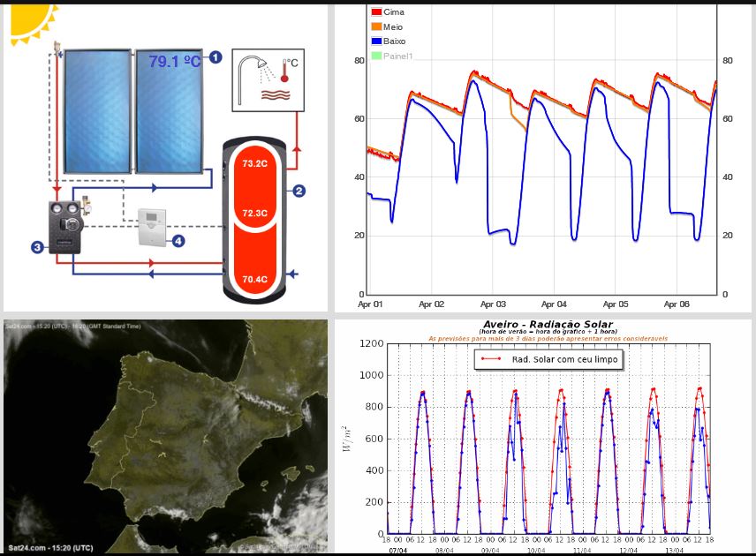Click the Apr 03 label on the time axis
This screenshot has width=756, height=556.
[x=493, y=304]
